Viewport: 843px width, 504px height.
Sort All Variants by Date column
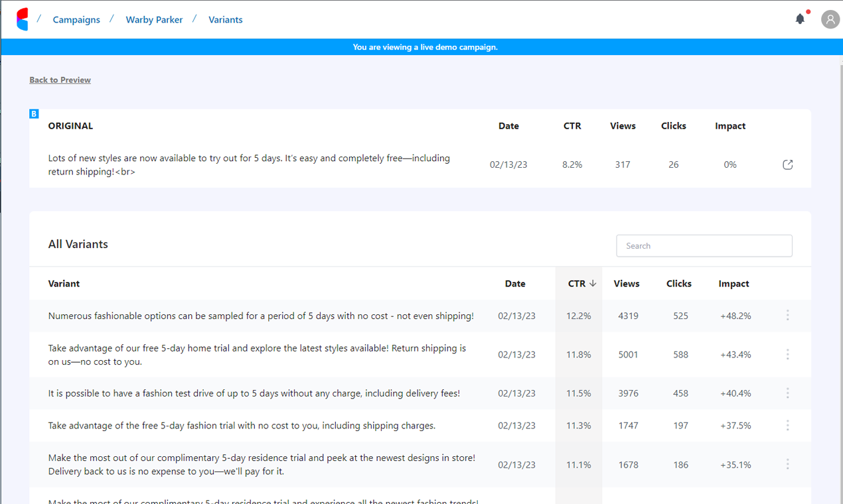(515, 283)
